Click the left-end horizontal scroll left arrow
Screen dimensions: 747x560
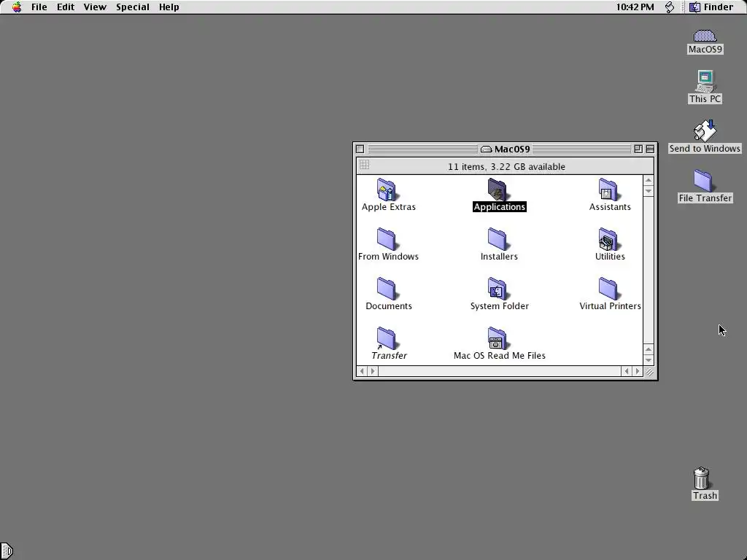362,371
